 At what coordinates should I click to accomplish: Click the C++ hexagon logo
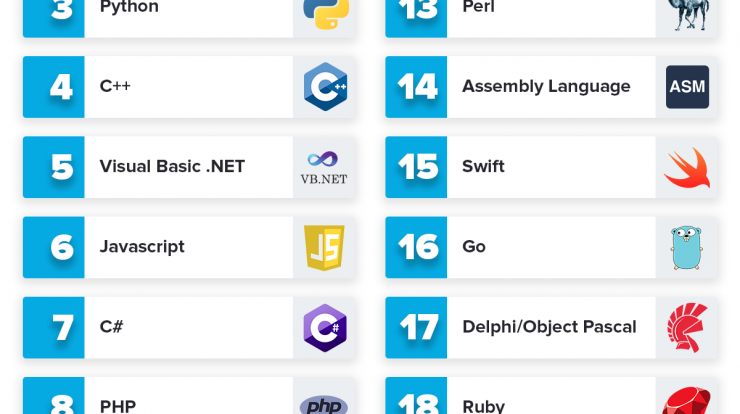[325, 87]
